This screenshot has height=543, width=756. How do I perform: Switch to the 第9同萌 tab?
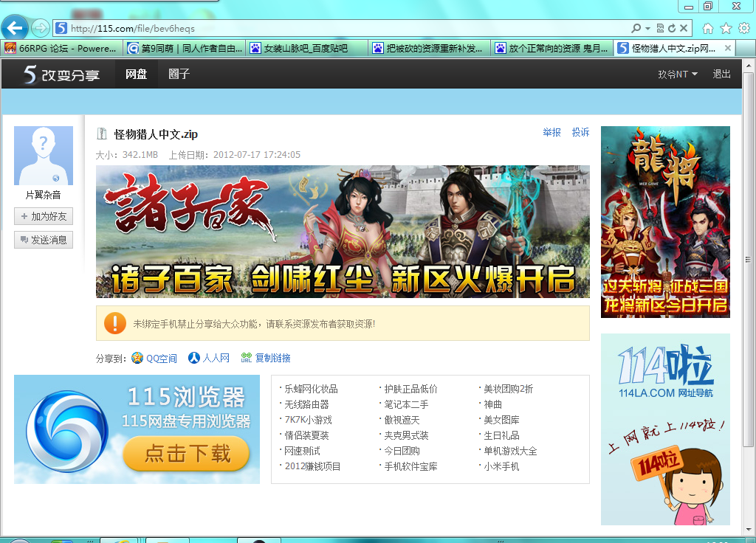[184, 48]
